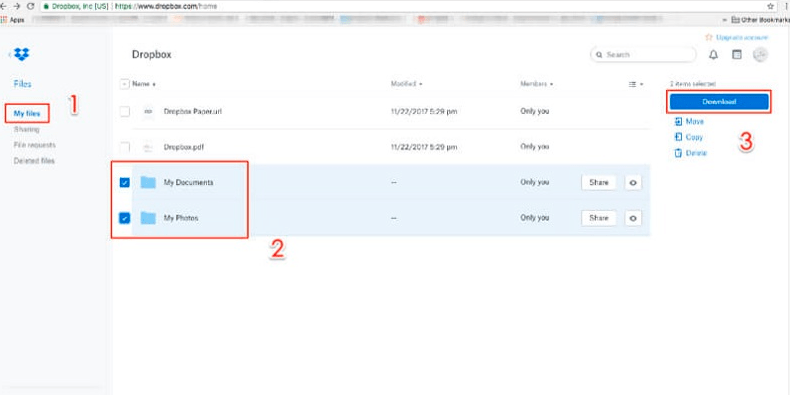Click the My Photos folder icon

click(x=148, y=218)
